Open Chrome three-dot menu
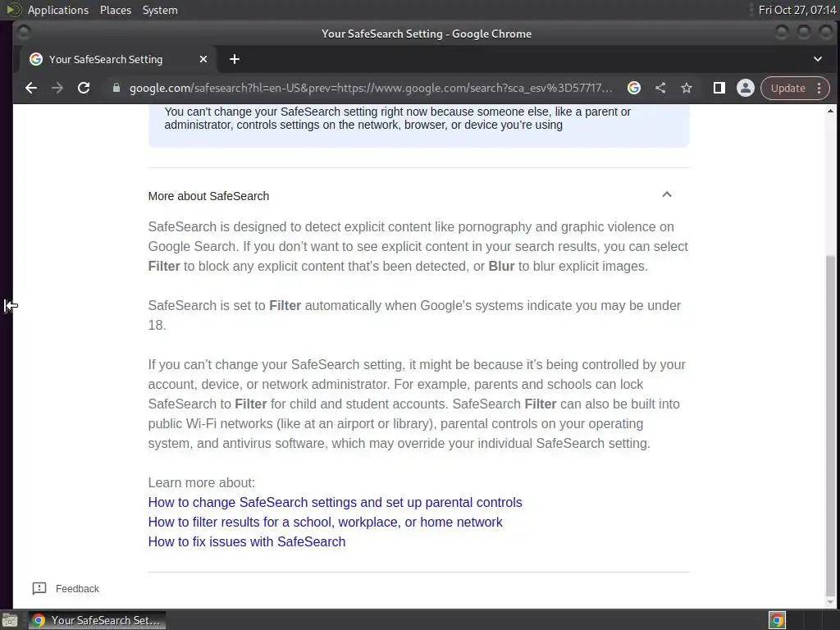The width and height of the screenshot is (840, 630). (819, 88)
